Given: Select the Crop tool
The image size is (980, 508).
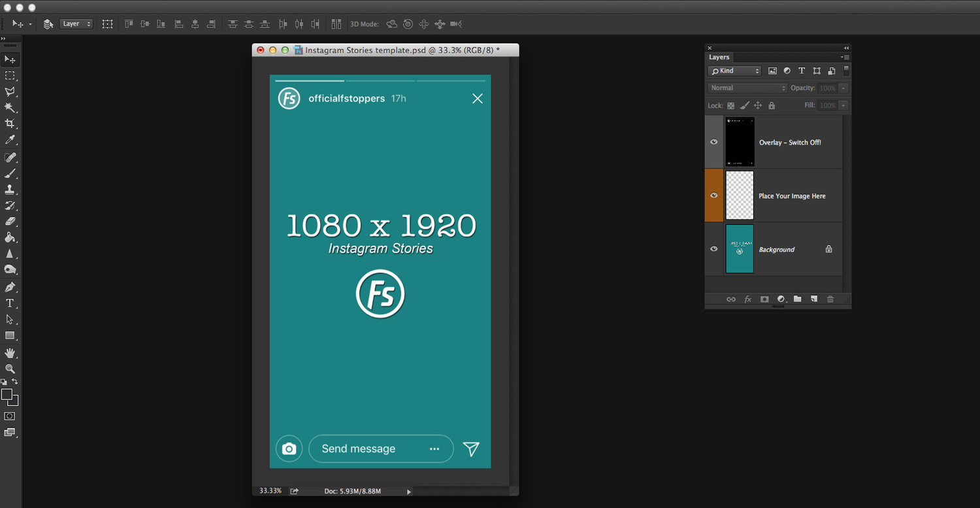Looking at the screenshot, I should [x=10, y=123].
